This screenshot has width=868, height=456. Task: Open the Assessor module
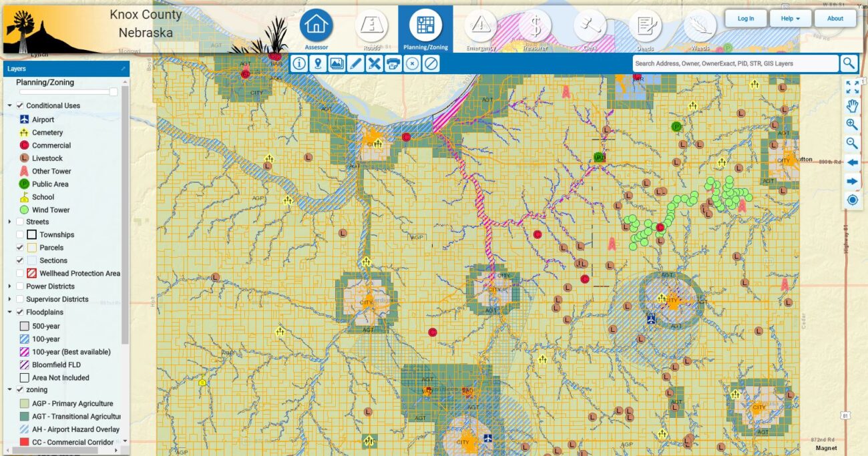(316, 29)
